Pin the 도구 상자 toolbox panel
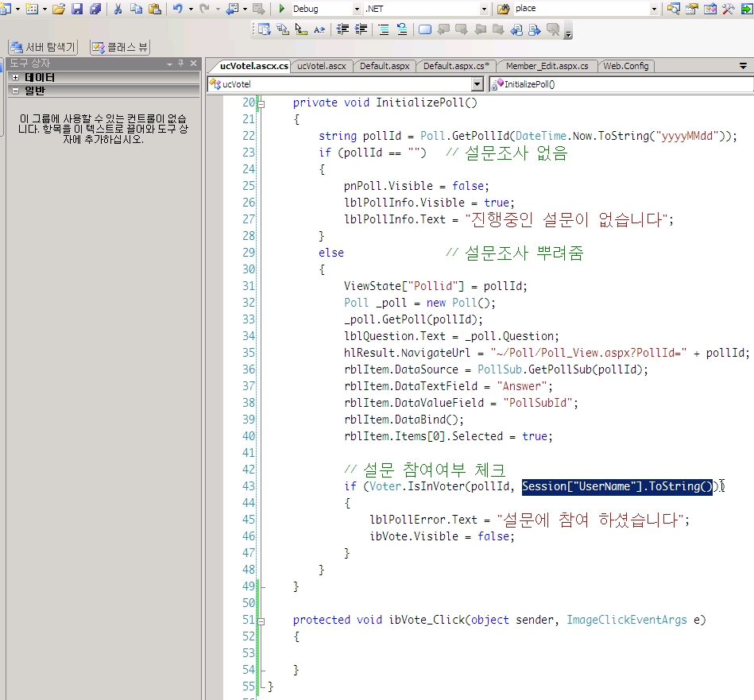 tap(181, 63)
